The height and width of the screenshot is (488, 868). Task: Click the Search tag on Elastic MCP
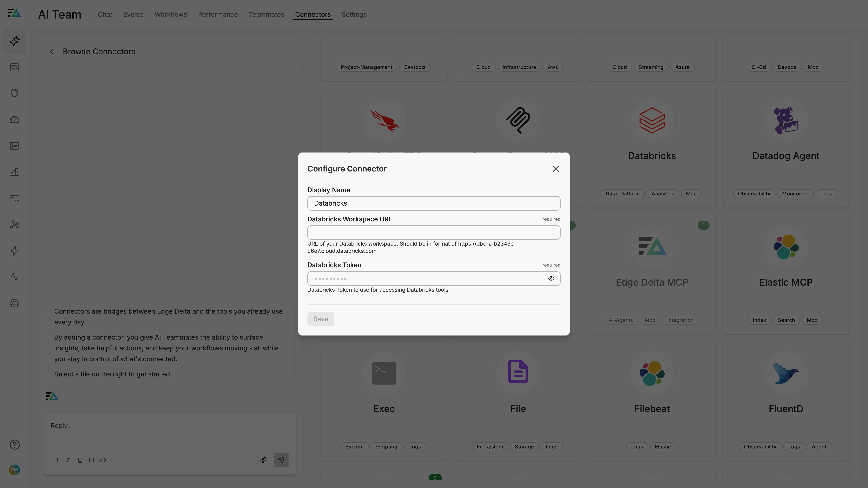tap(786, 320)
